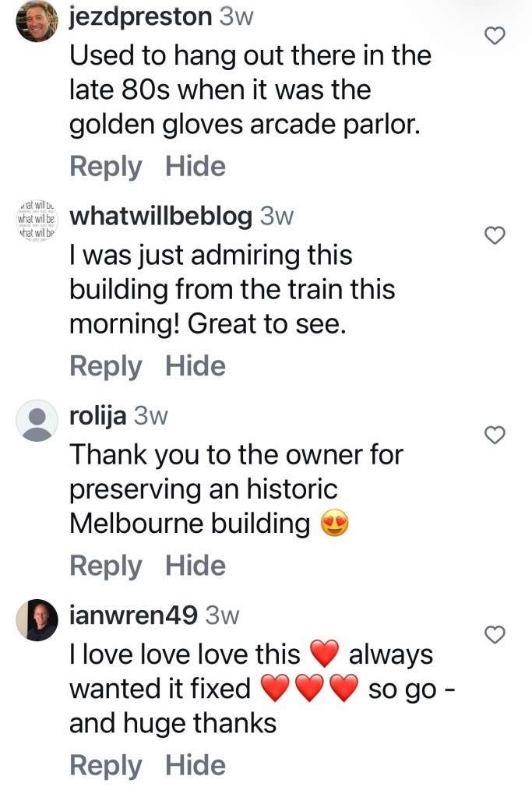Hide whatwillbeblog's comment

[x=196, y=366]
